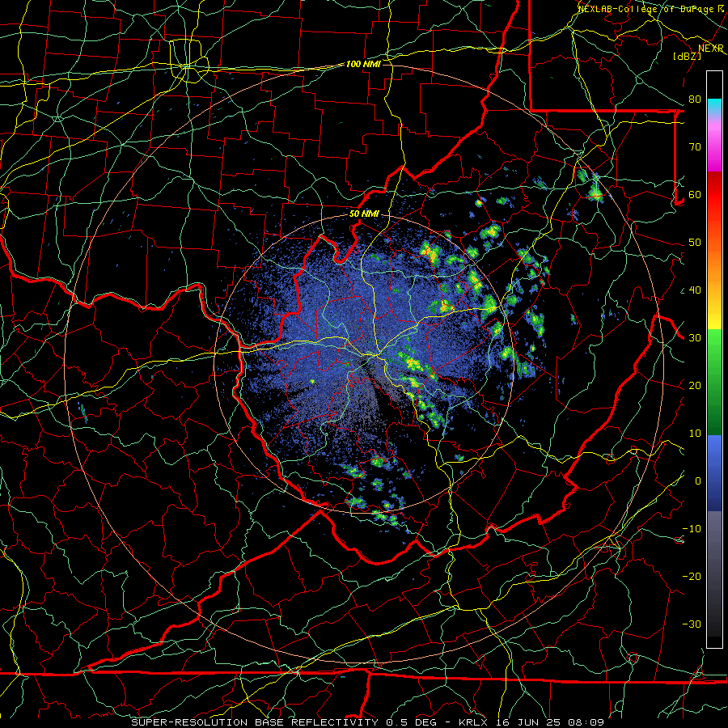
Task: Select the -10 value on the dBZ scale
Action: pyautogui.click(x=692, y=529)
